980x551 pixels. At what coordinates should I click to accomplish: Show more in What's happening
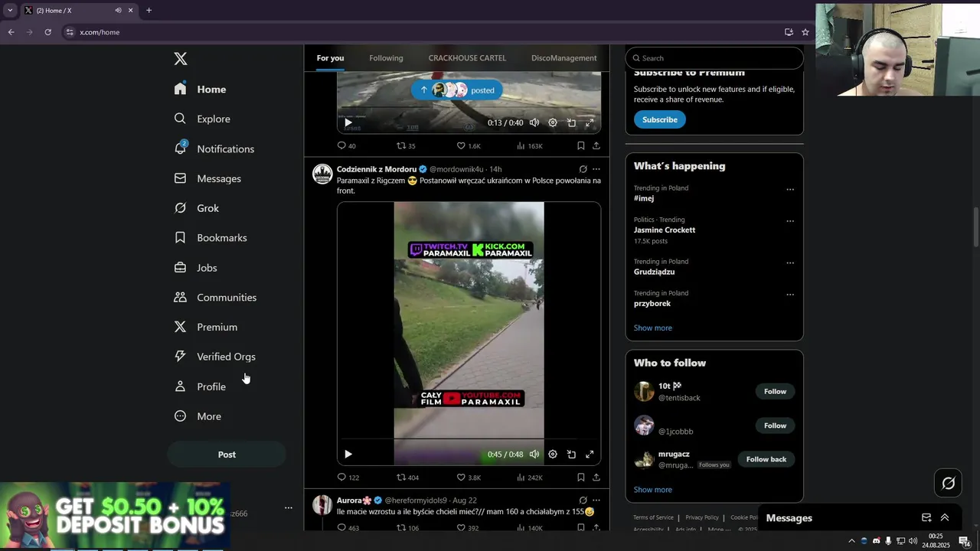pos(652,328)
